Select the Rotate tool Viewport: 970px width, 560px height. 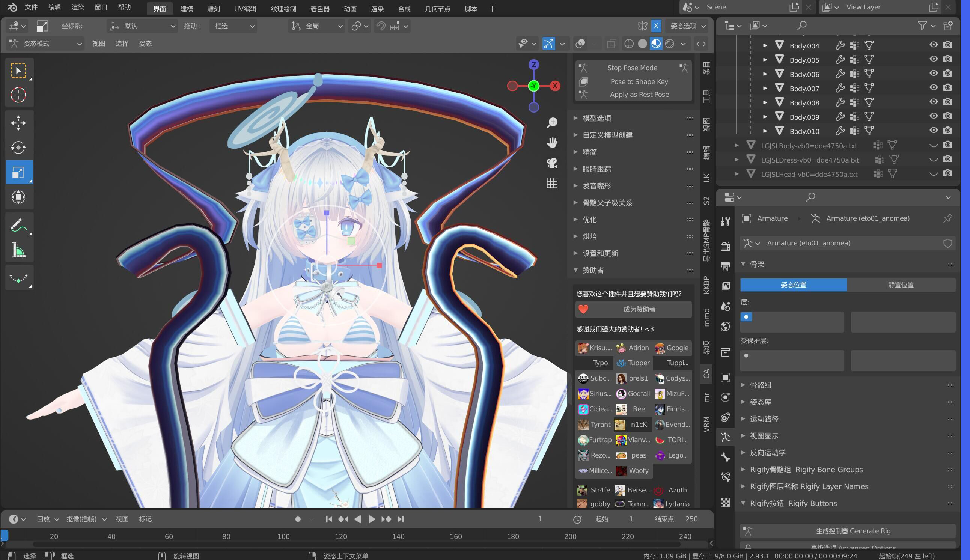(x=18, y=148)
